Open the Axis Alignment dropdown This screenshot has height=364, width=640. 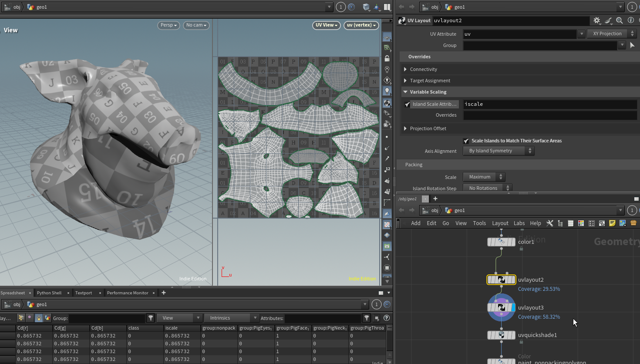499,151
